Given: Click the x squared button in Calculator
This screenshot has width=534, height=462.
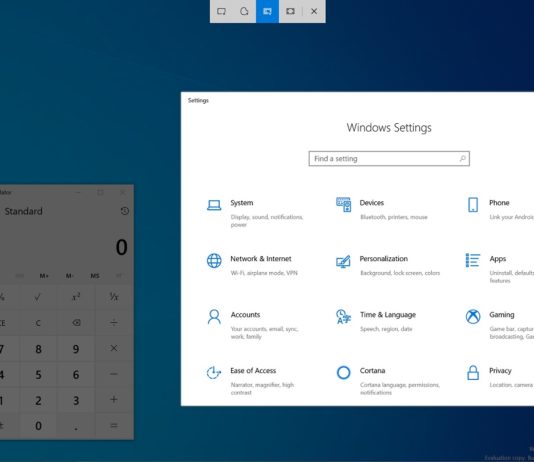Looking at the screenshot, I should [76, 297].
